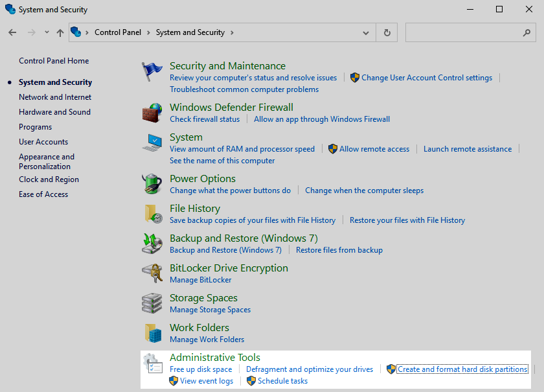Viewport: 544px width, 392px height.
Task: Click Allow an app through Windows Firewall
Action: 322,119
